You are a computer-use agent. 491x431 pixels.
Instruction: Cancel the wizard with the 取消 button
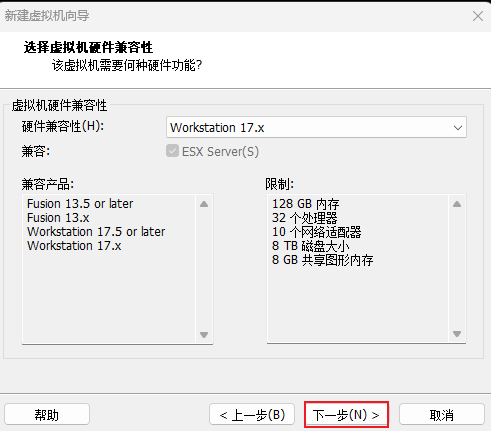tap(442, 415)
